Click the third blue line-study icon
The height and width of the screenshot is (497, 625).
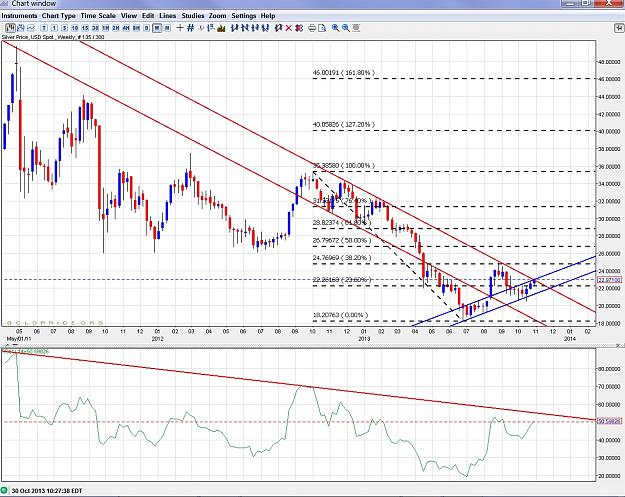point(255,28)
